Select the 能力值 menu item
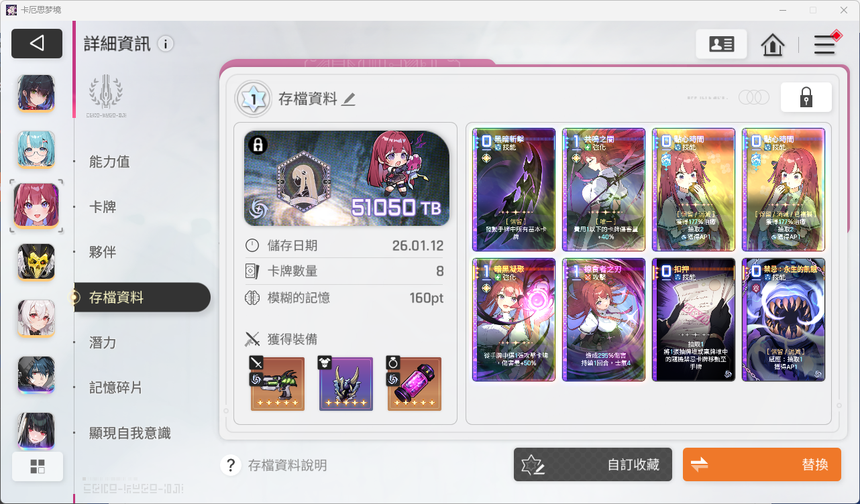860x504 pixels. [x=109, y=162]
